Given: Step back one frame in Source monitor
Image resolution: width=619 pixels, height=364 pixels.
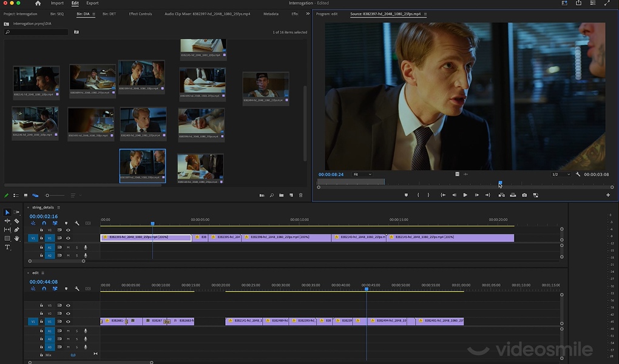Looking at the screenshot, I should 454,195.
